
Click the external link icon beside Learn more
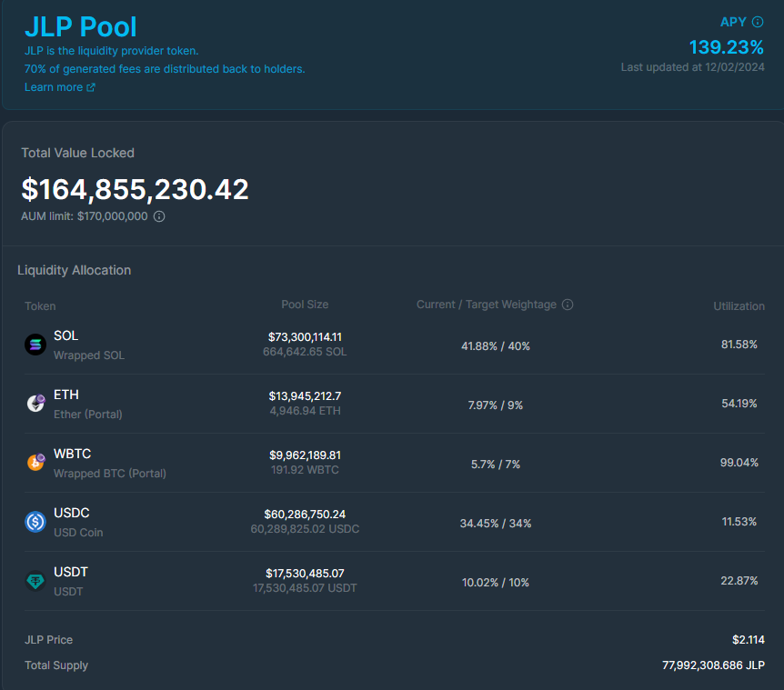[91, 87]
